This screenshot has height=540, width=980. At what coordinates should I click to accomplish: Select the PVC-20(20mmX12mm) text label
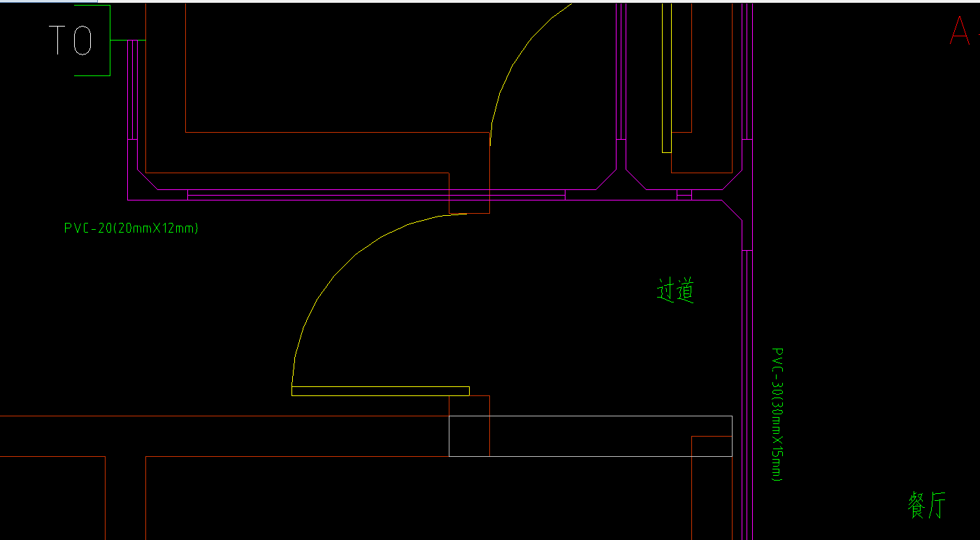tap(131, 228)
